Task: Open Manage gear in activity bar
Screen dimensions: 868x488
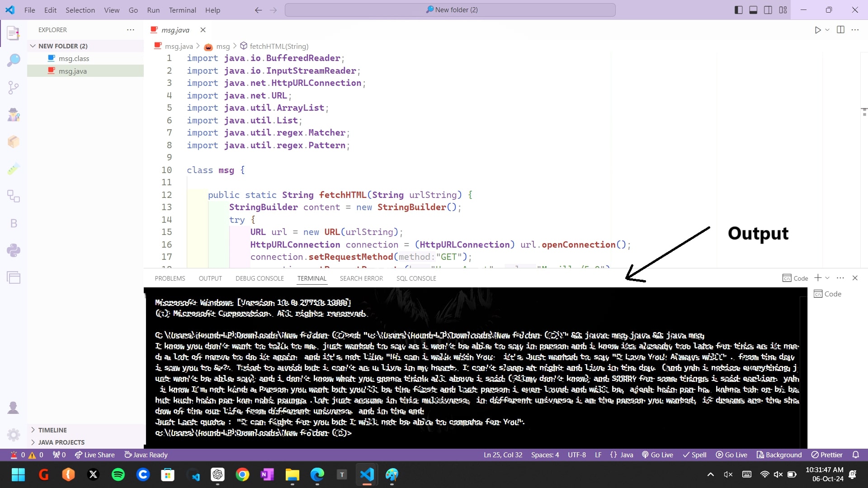Action: coord(14,435)
